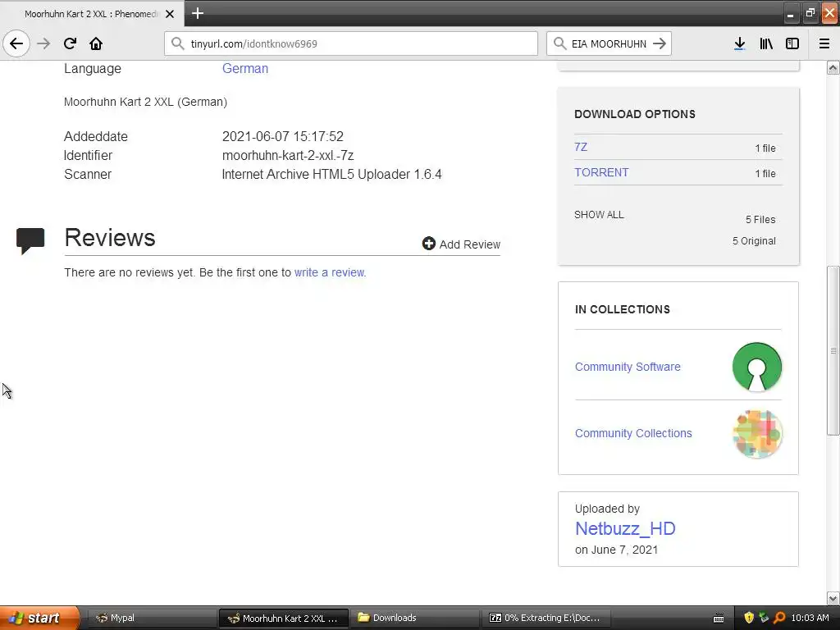Click the Internet Archive HTML5 Uploader 1.6.4 text
The height and width of the screenshot is (630, 840).
[331, 174]
